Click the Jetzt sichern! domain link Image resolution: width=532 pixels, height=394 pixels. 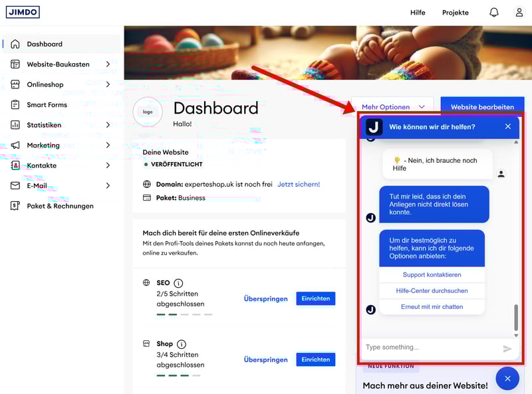(299, 184)
